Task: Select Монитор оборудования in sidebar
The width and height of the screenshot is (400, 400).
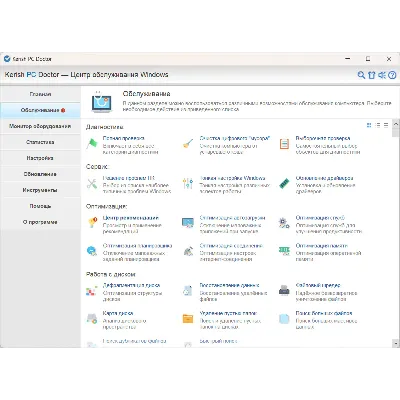Action: click(40, 126)
